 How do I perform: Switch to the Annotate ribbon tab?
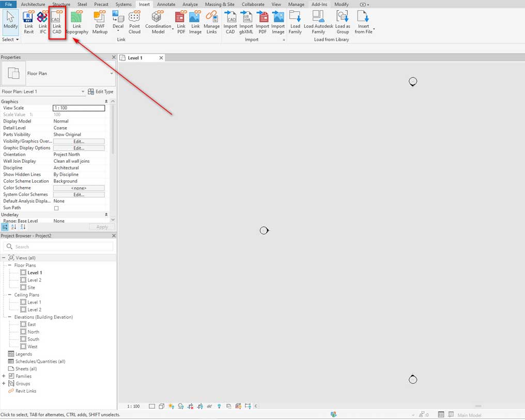coord(166,4)
